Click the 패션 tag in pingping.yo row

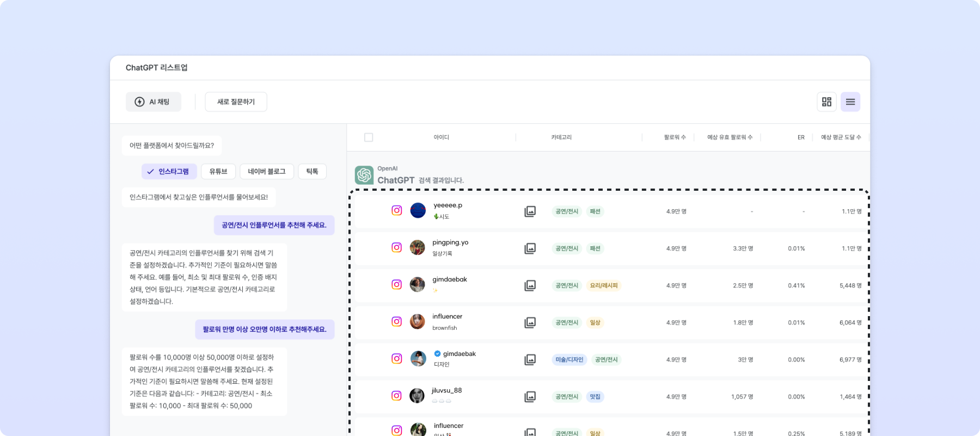click(x=595, y=249)
